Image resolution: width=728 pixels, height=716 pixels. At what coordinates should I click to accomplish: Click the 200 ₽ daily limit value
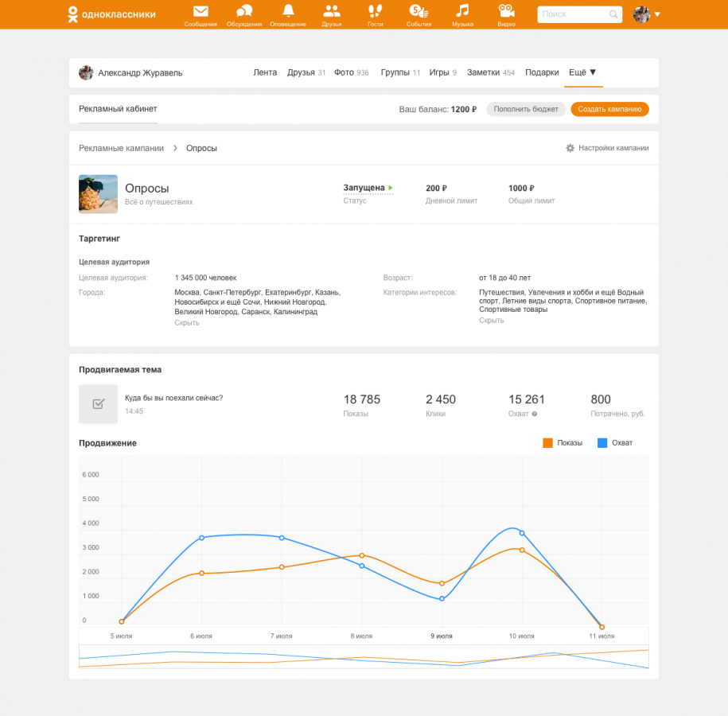[x=437, y=188]
